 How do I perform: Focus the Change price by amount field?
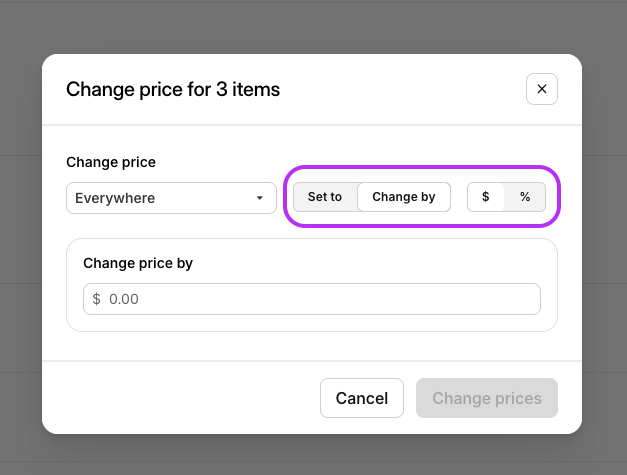[312, 299]
